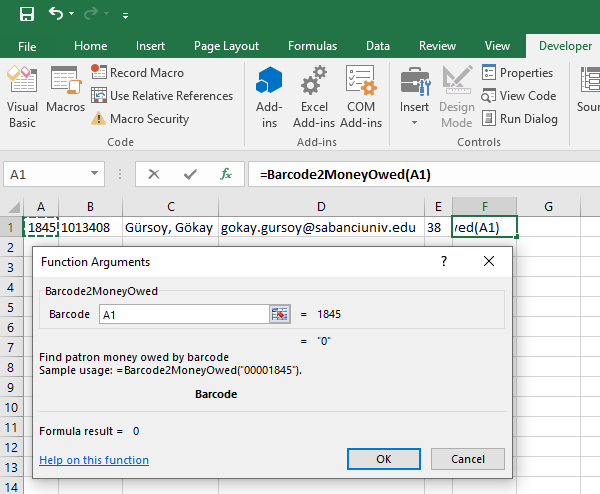The height and width of the screenshot is (494, 600).
Task: Cancel formula entry with the X icon
Action: point(154,174)
